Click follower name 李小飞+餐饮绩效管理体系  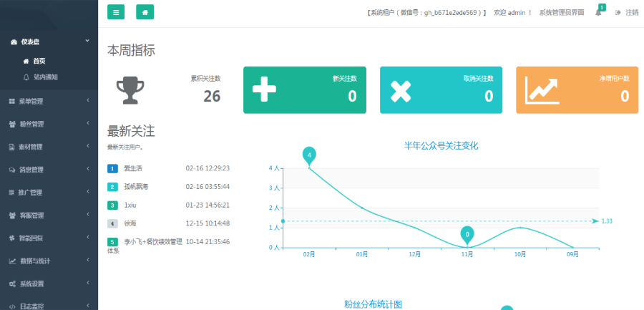[145, 246]
